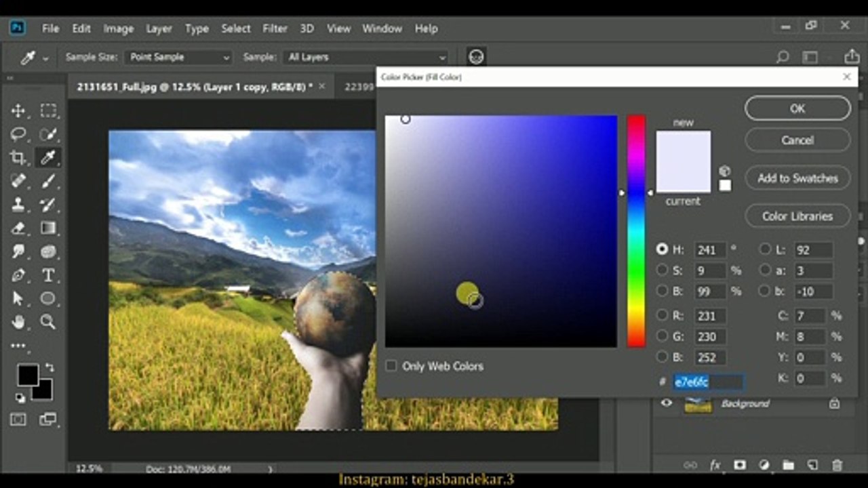Select the RGB blue B radio button
868x488 pixels.
click(x=662, y=357)
